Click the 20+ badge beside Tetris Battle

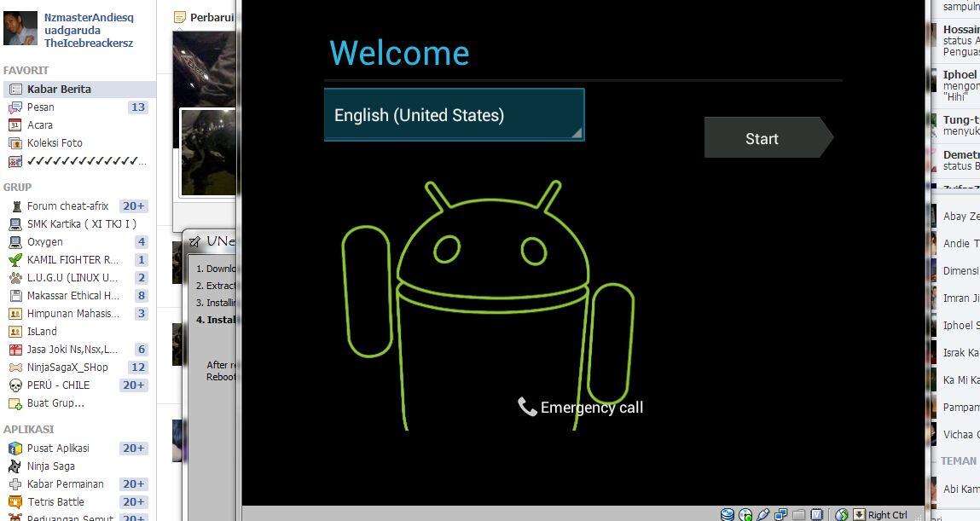[x=134, y=501]
